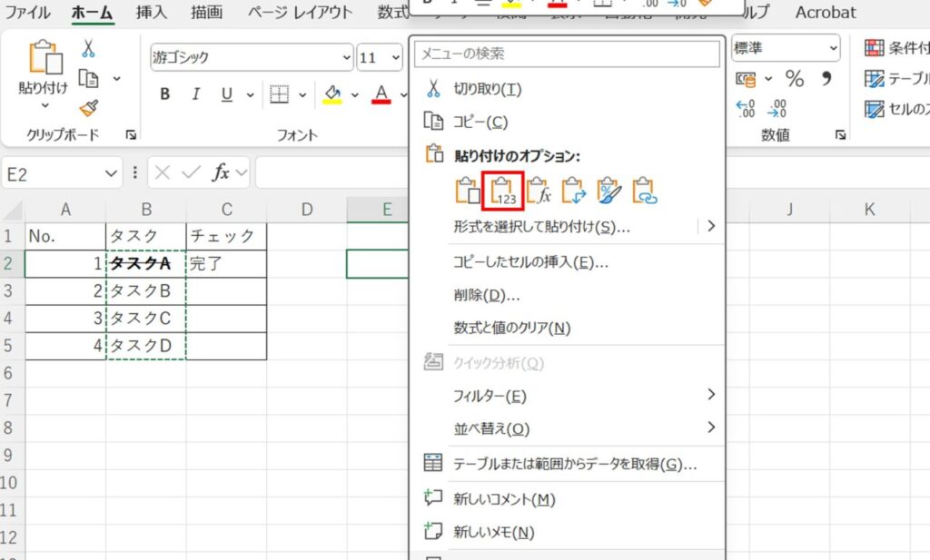Toggle italic formatting in ribbon

tap(195, 94)
